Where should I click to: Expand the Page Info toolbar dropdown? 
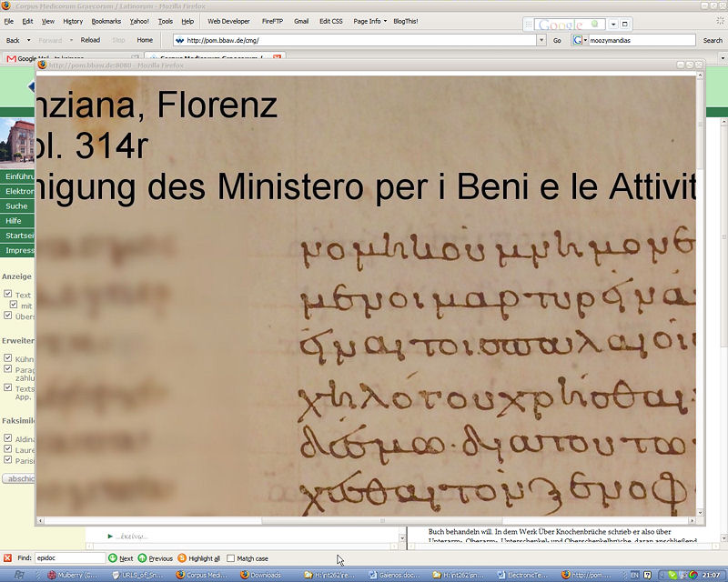[385, 21]
